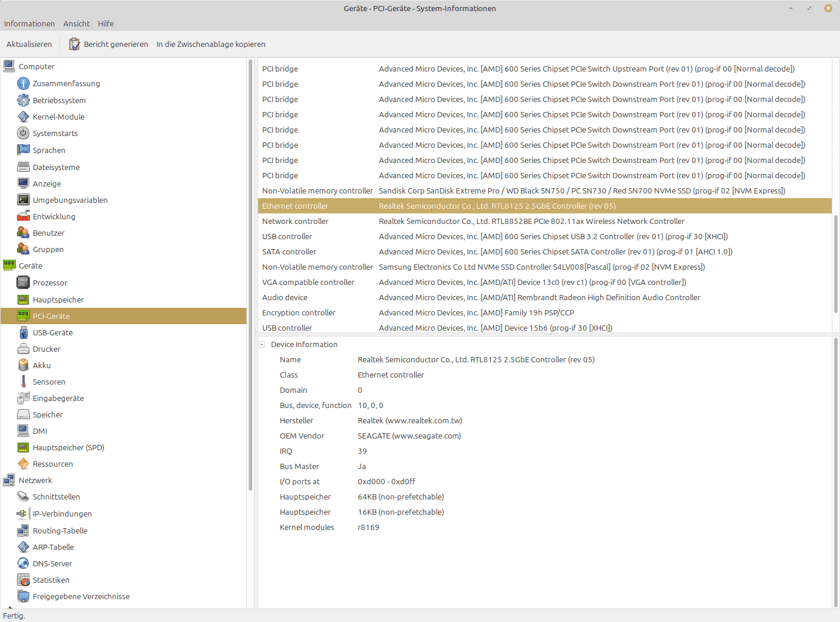Click the Sensoren thermometer icon
This screenshot has width=840, height=622.
pos(23,382)
